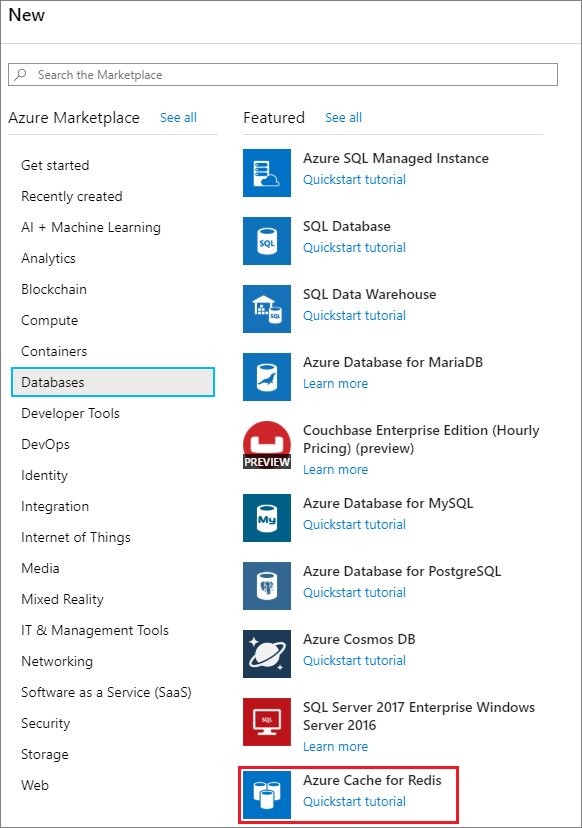Click See all next to Featured
Screen dimensions: 582x828
(x=343, y=117)
